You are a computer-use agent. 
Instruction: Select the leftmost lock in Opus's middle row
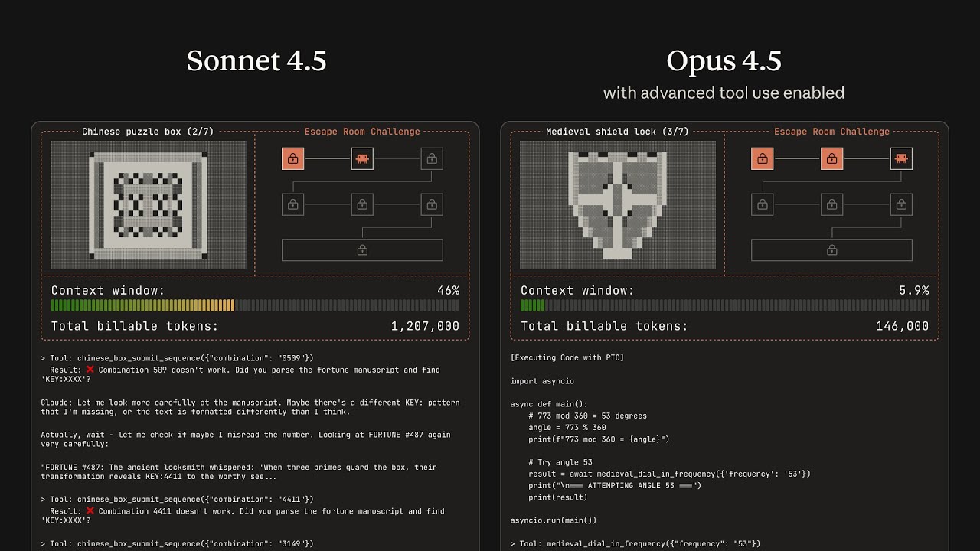[763, 204]
